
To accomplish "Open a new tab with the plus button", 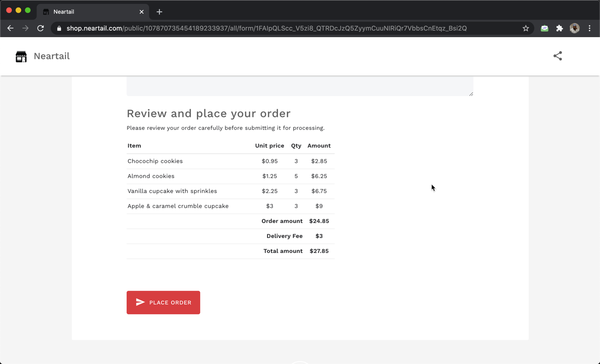I will tap(159, 11).
